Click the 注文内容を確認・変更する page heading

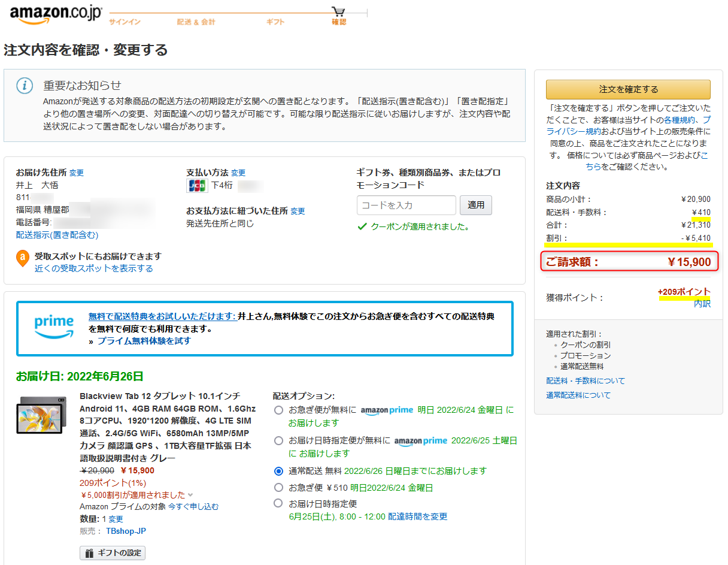click(x=86, y=50)
